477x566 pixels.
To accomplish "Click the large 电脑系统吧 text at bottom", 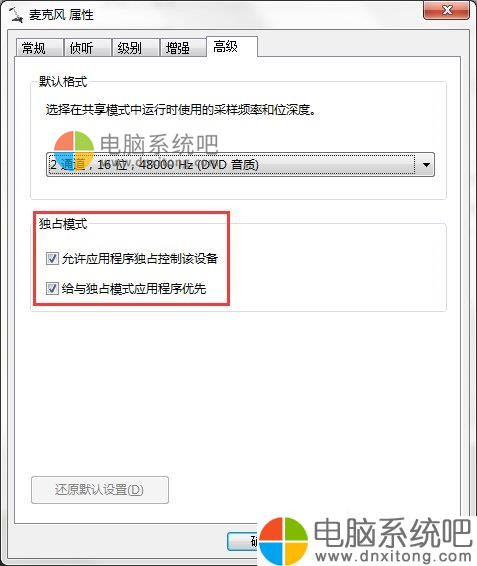I will 393,533.
